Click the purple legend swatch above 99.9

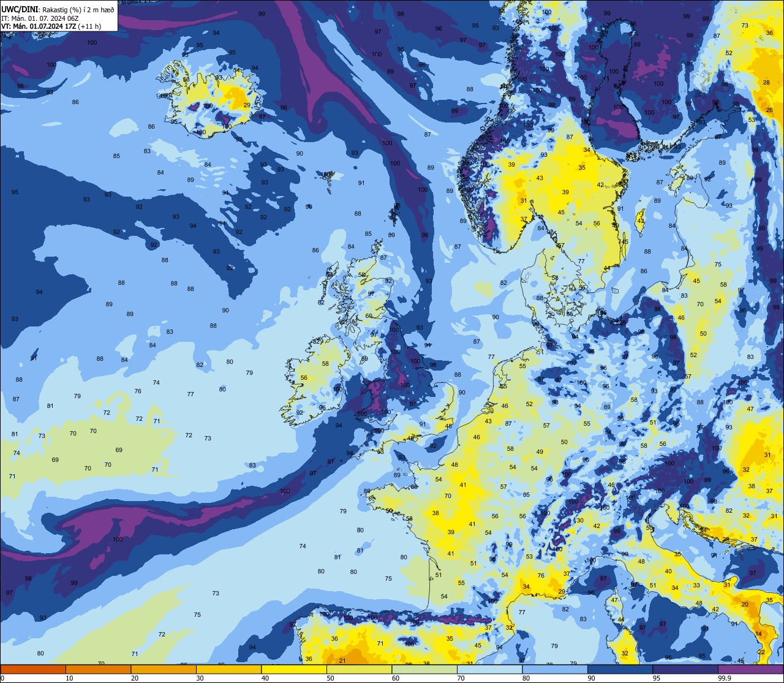click(x=750, y=670)
